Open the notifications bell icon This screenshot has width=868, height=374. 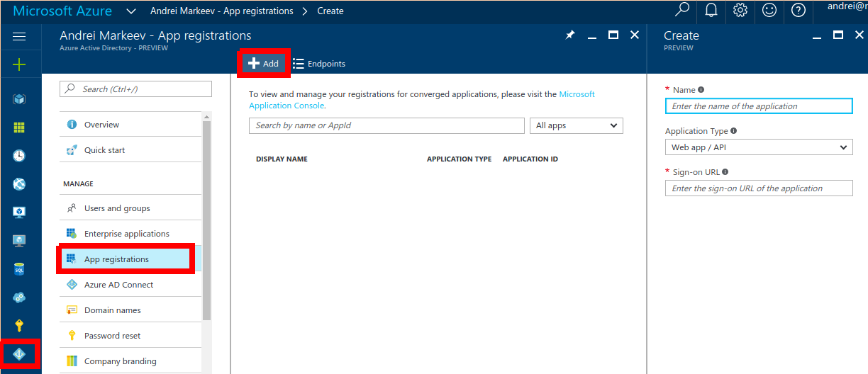(711, 11)
